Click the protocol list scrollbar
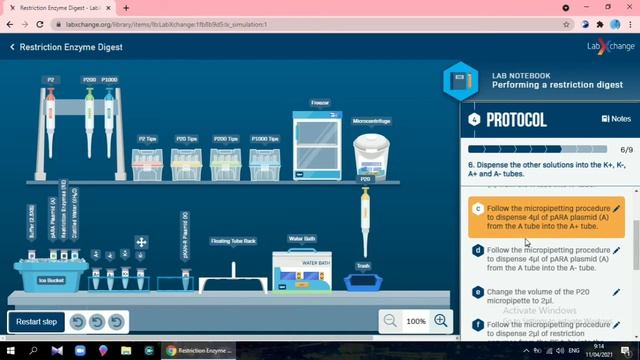Viewport: 640px width, 360px height. point(636,245)
